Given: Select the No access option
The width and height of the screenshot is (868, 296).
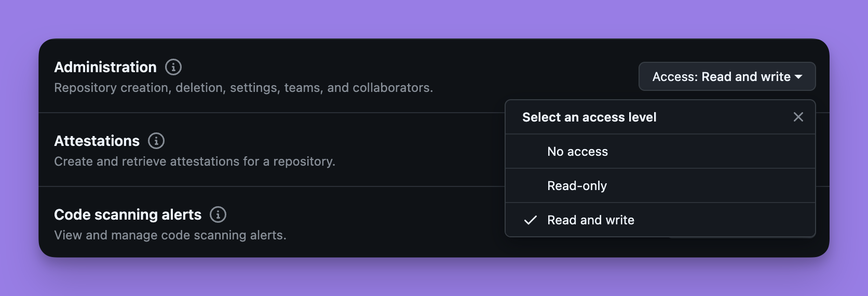Looking at the screenshot, I should click(x=660, y=152).
